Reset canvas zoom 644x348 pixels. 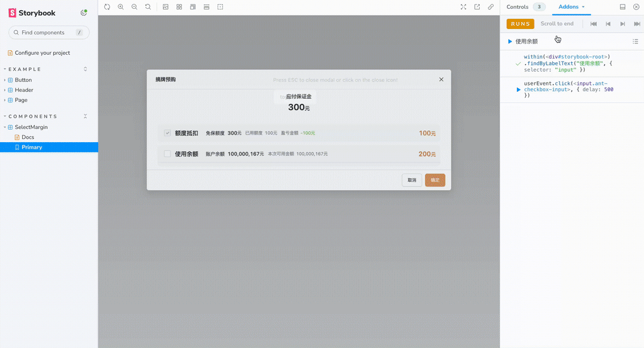coord(148,7)
